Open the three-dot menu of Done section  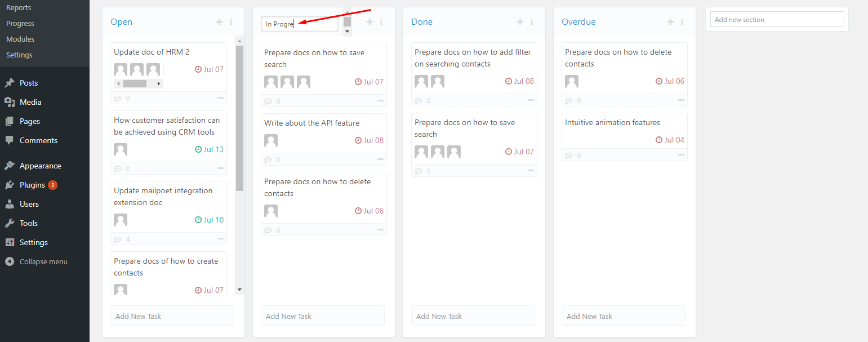pos(532,22)
